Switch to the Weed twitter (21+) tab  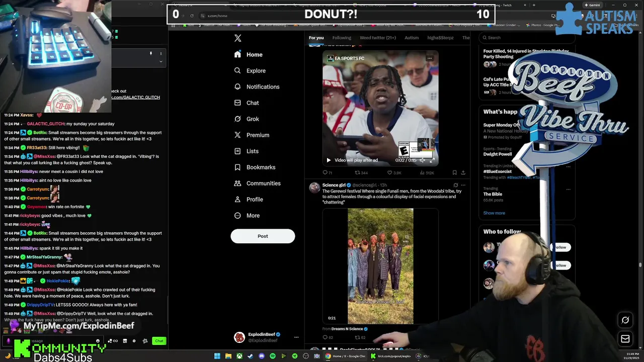point(378,38)
